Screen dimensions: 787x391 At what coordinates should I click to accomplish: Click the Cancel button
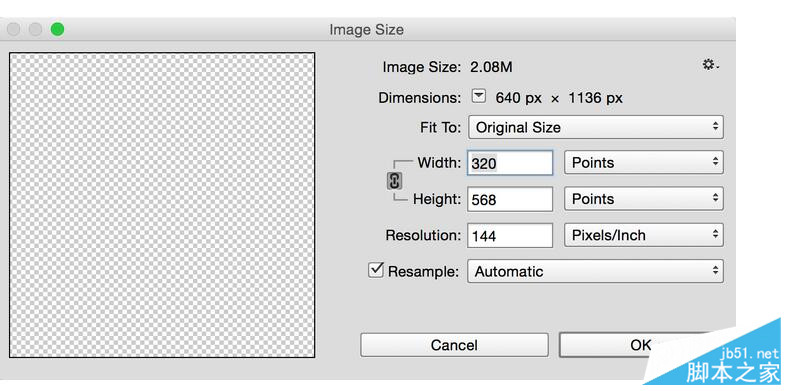tap(454, 345)
